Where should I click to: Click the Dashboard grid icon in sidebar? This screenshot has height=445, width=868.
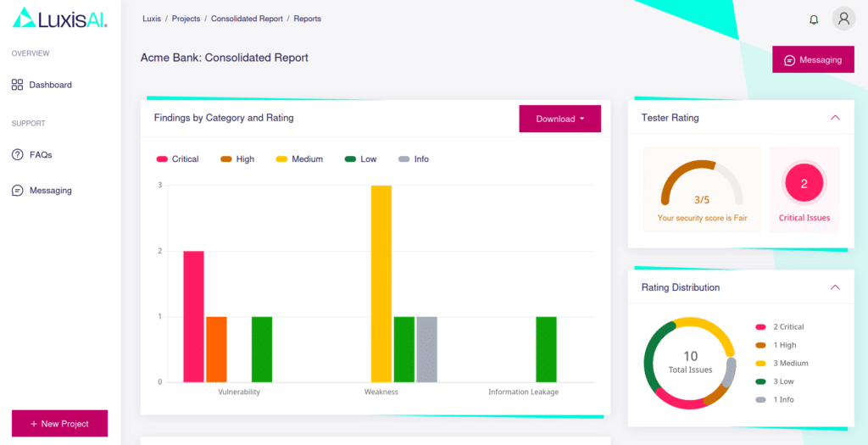pos(17,85)
